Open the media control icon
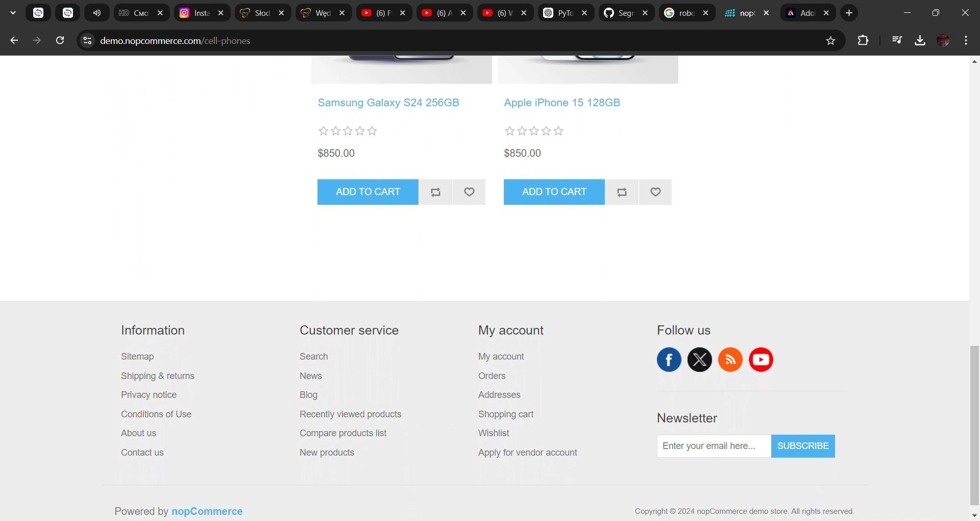This screenshot has height=521, width=980. pyautogui.click(x=897, y=40)
